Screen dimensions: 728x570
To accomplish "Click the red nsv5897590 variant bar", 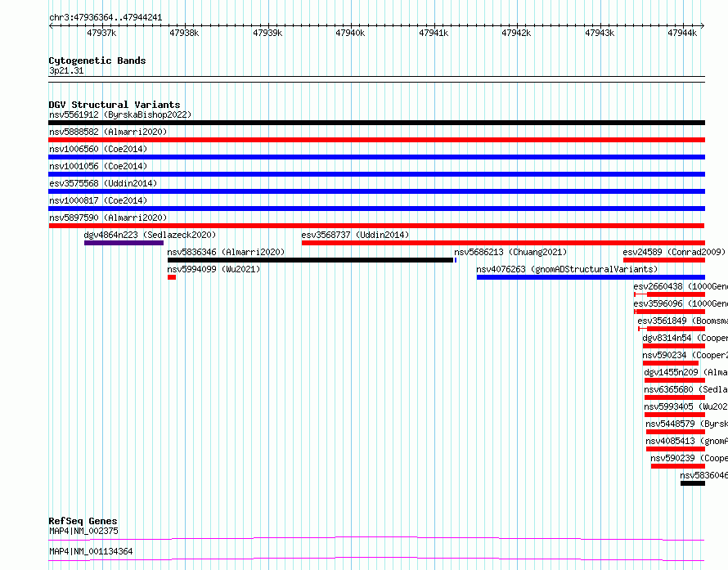I will [x=376, y=226].
